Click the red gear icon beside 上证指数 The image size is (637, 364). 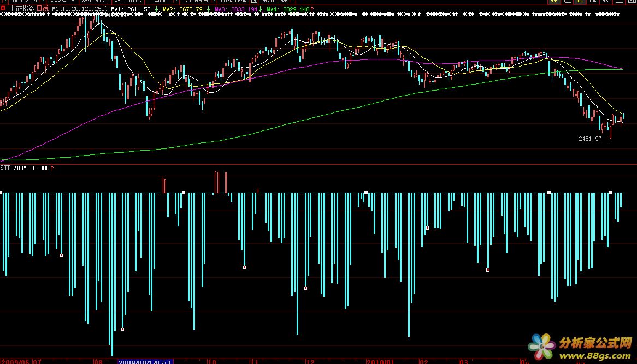pyautogui.click(x=3, y=9)
